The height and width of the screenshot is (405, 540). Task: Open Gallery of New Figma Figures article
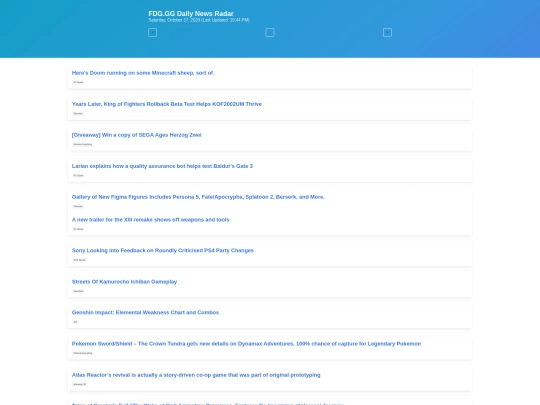(198, 197)
